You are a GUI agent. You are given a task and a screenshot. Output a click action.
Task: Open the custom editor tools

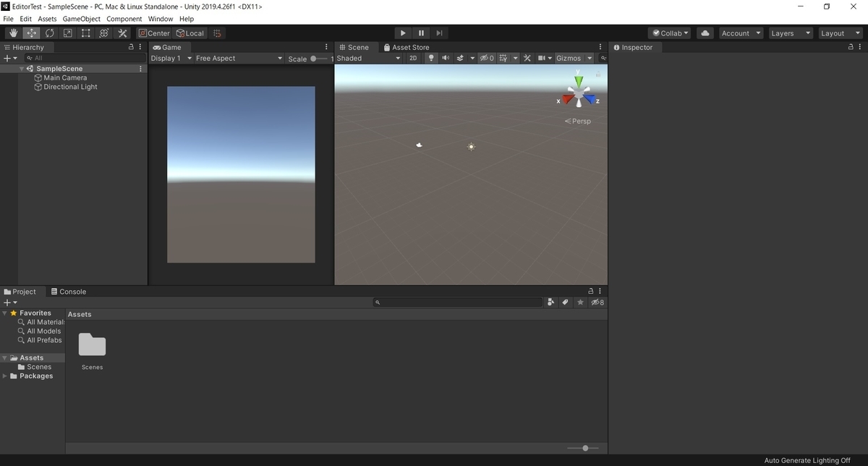122,33
